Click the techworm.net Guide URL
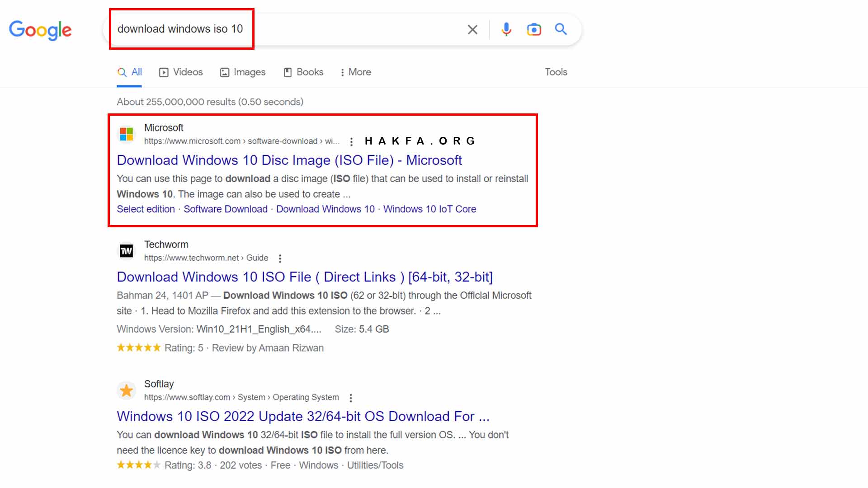 (x=206, y=258)
